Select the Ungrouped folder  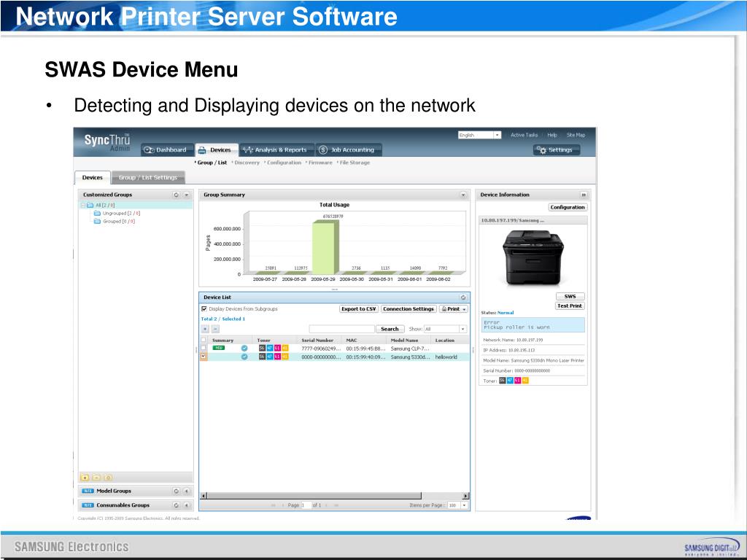pyautogui.click(x=117, y=214)
